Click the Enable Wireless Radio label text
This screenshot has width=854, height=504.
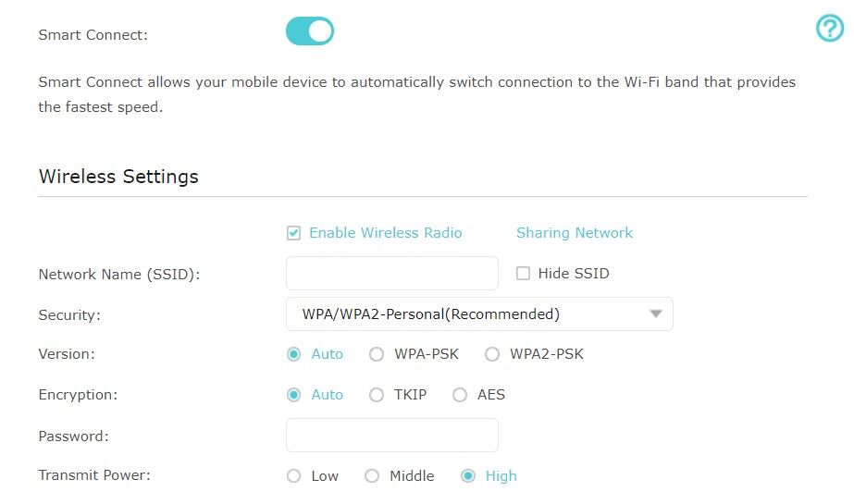point(385,233)
